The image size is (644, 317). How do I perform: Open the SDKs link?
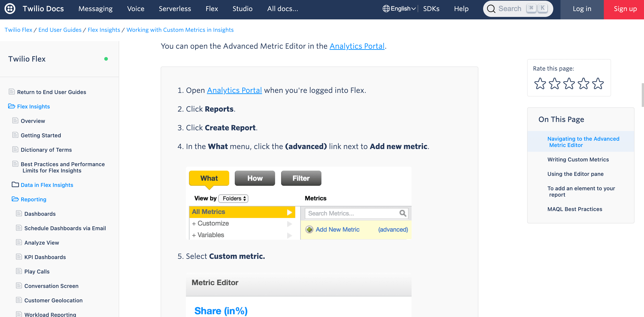(431, 9)
